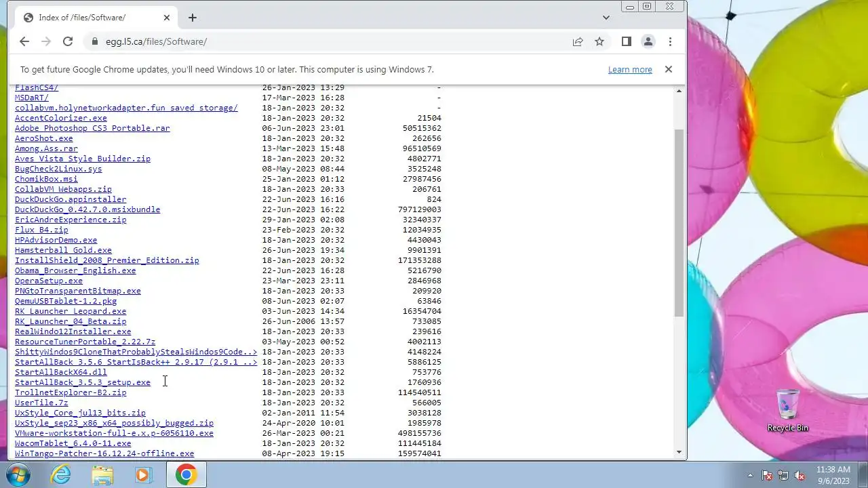Launch Internet Explorer from taskbar
The width and height of the screenshot is (868, 488).
point(61,474)
